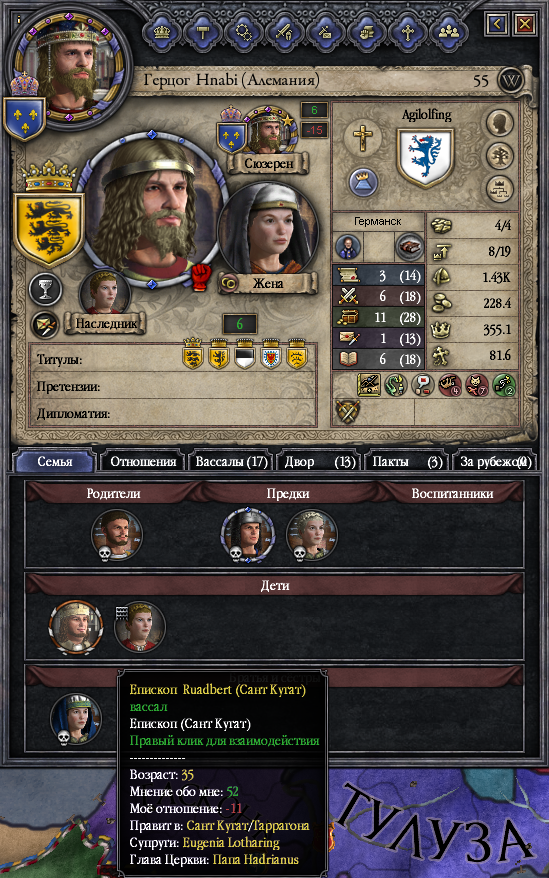Click the Жена wife portrait

coord(267,230)
